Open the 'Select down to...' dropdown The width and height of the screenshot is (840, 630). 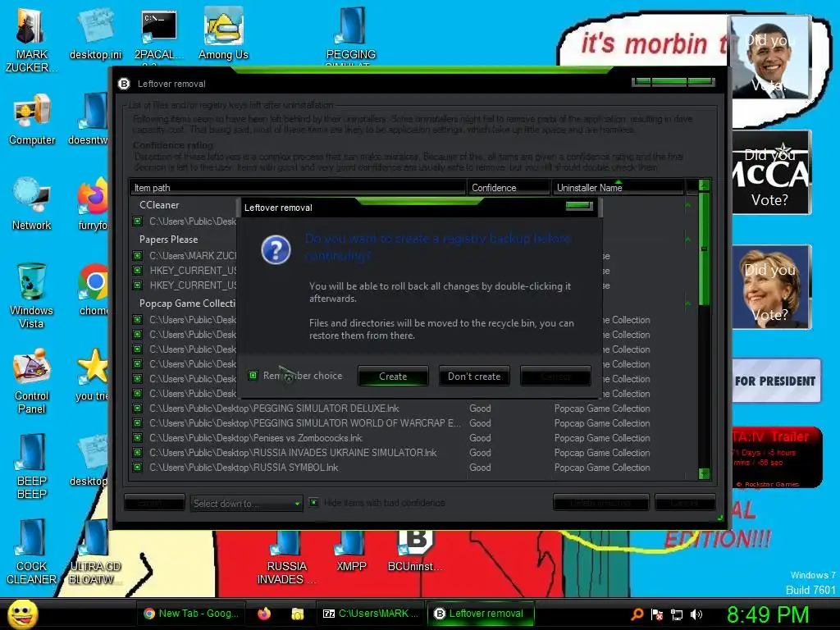(246, 503)
